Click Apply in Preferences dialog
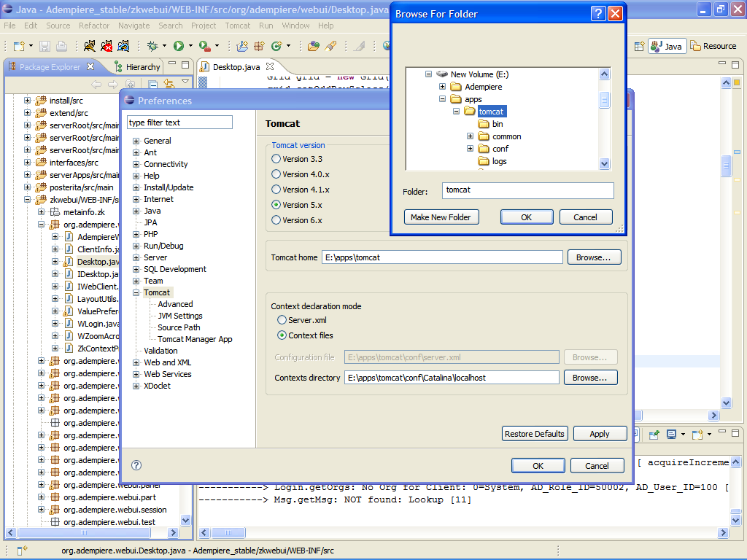This screenshot has height=560, width=747. (600, 434)
